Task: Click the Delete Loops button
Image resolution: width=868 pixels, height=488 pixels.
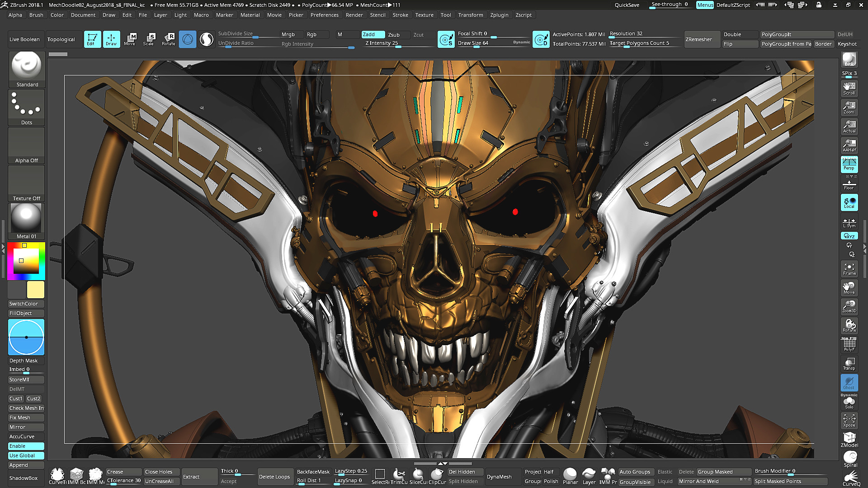Action: click(x=274, y=477)
